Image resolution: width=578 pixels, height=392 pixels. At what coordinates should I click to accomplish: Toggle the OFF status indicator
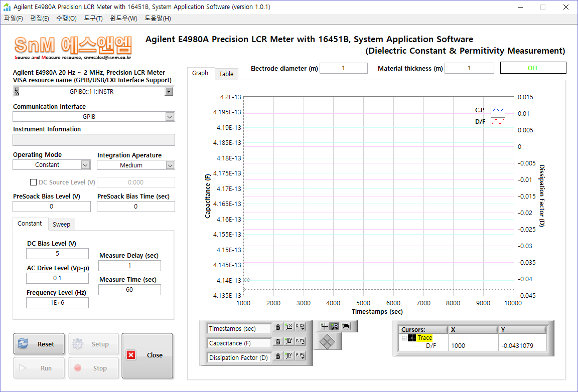(x=533, y=68)
